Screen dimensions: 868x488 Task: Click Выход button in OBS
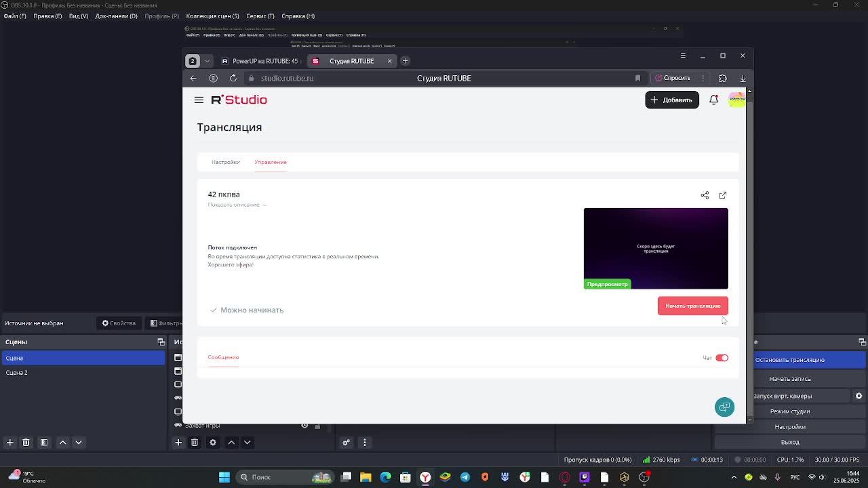[x=790, y=443]
